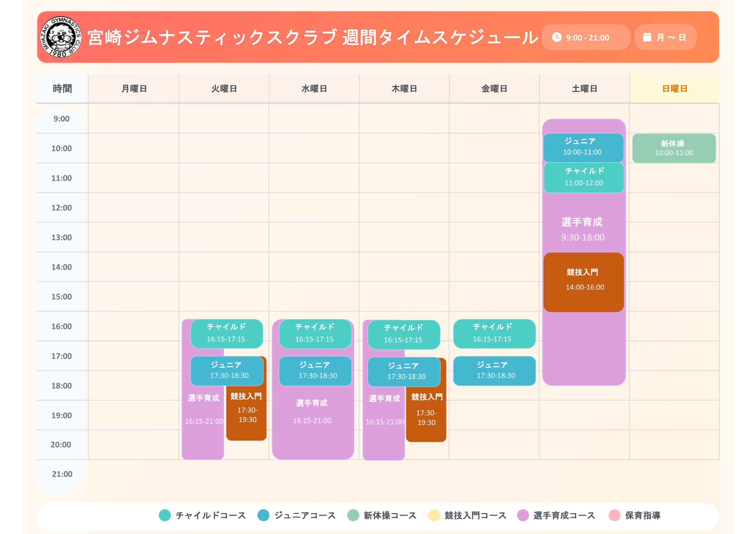Click the 保育指導 pink legend swatch
This screenshot has width=756, height=534.
point(615,515)
